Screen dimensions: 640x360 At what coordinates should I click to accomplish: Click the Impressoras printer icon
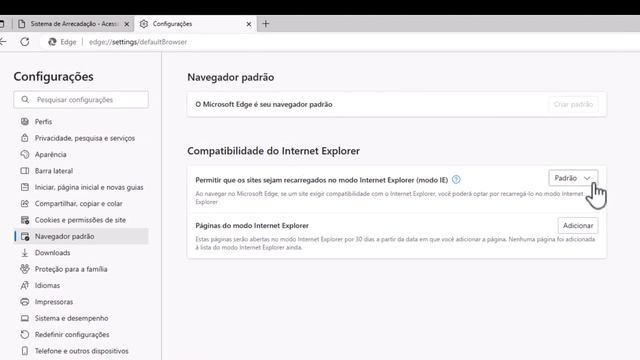click(25, 302)
